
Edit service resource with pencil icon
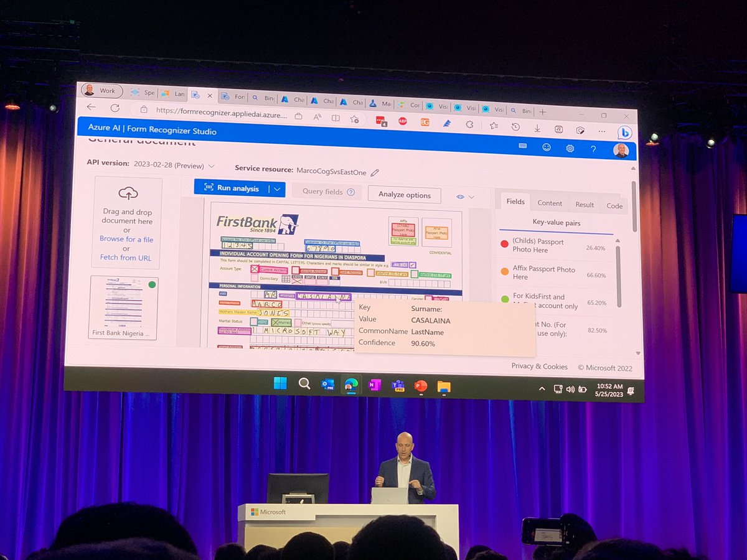[x=374, y=173]
